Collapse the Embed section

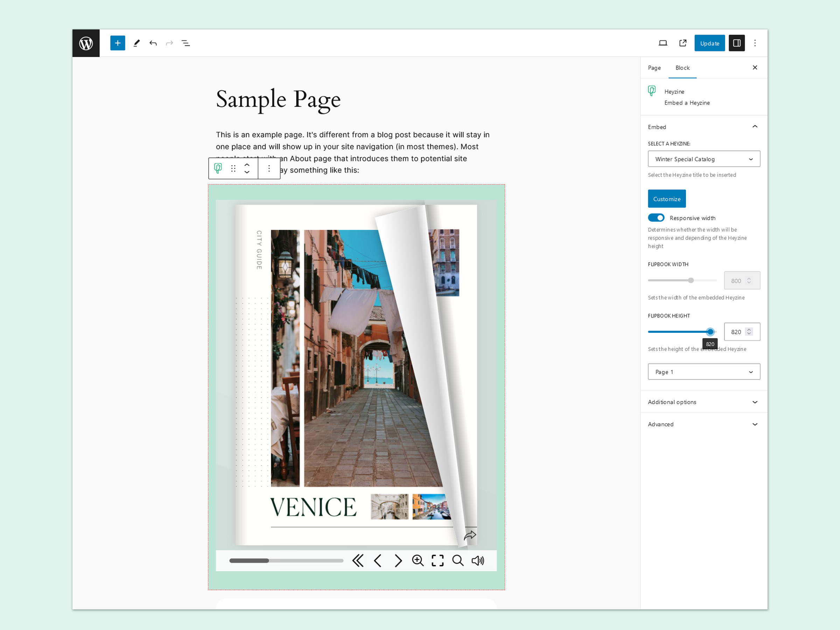[704, 127]
